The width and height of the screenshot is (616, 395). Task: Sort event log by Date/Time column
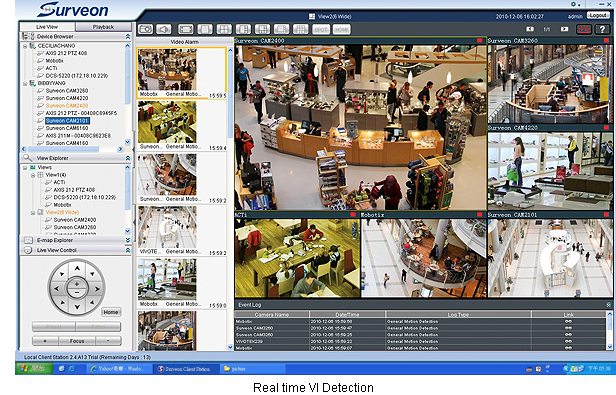(x=347, y=314)
